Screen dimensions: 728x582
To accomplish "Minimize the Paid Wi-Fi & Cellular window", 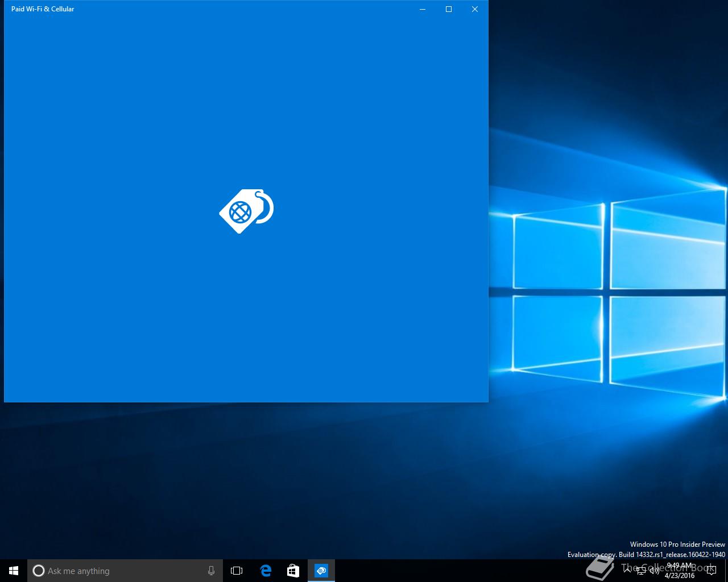I will 423,9.
